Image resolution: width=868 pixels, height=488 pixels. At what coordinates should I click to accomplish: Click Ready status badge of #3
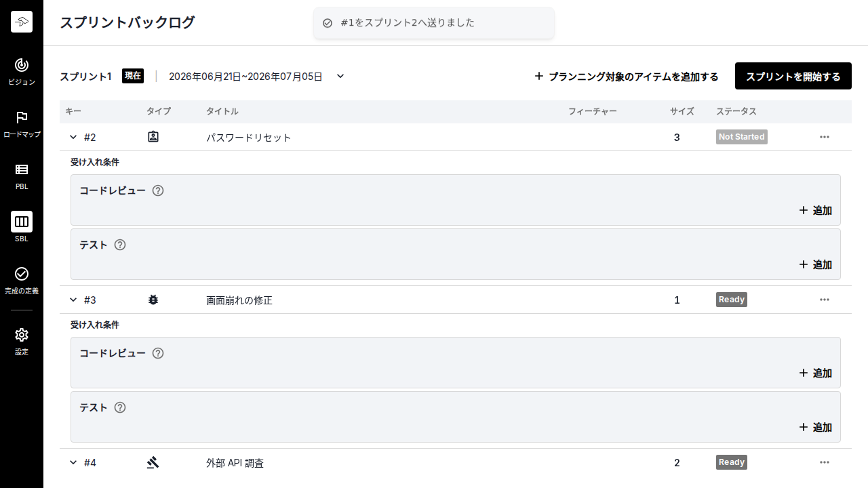click(732, 300)
